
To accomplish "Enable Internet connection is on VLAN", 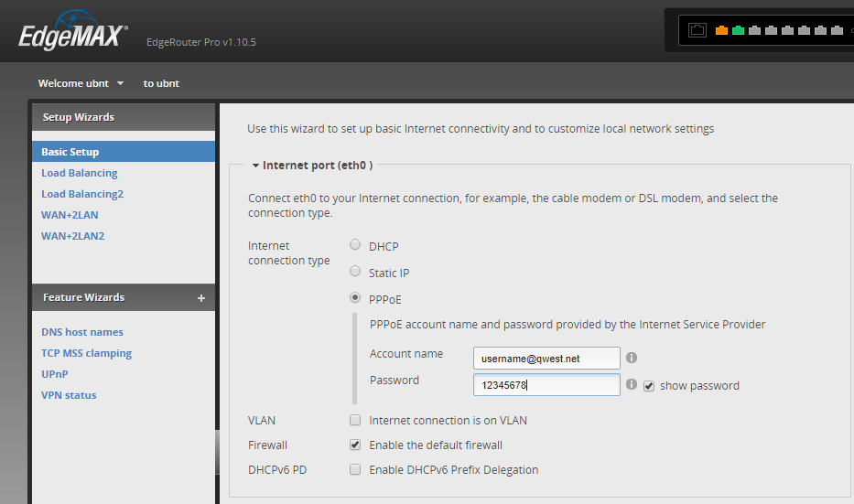I will pos(355,420).
